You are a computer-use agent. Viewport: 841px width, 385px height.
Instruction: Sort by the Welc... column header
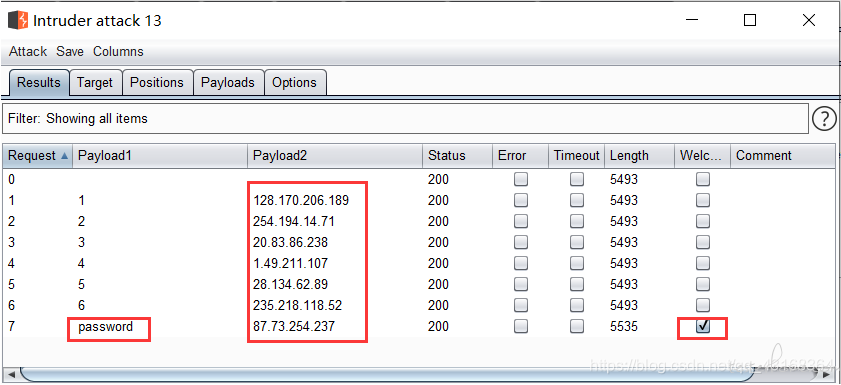tap(702, 156)
